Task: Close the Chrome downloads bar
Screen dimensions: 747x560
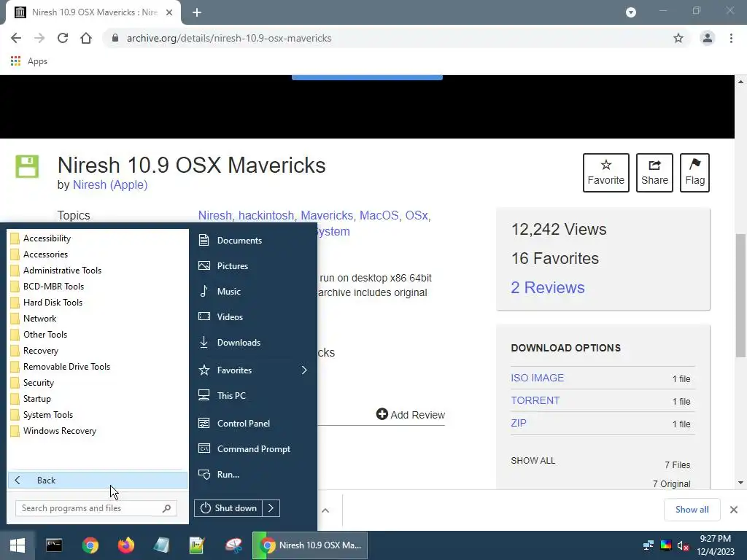Action: pos(734,510)
